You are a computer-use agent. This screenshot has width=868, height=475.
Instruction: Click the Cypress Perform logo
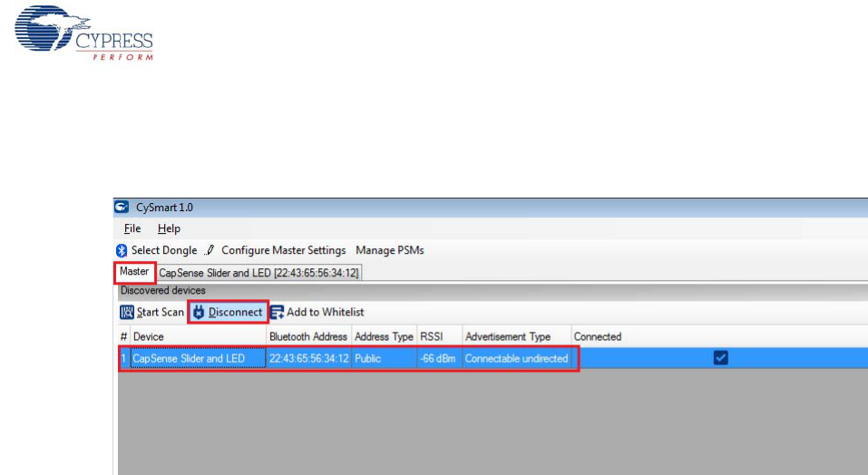point(83,33)
